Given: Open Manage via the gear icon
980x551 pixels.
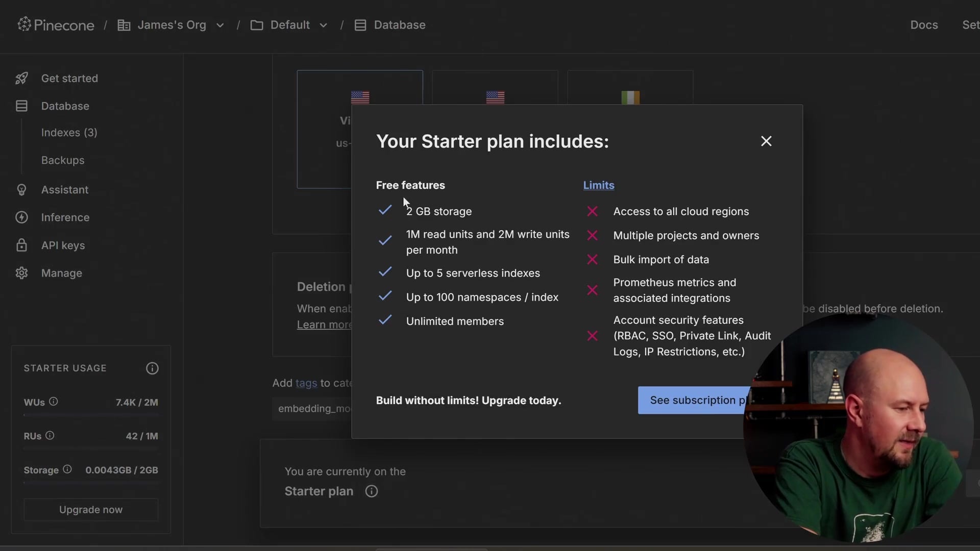Looking at the screenshot, I should point(21,273).
